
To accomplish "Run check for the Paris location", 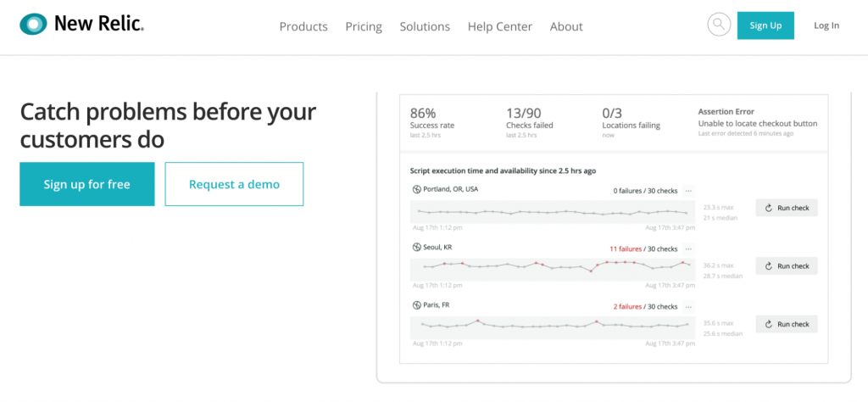I will [x=787, y=324].
